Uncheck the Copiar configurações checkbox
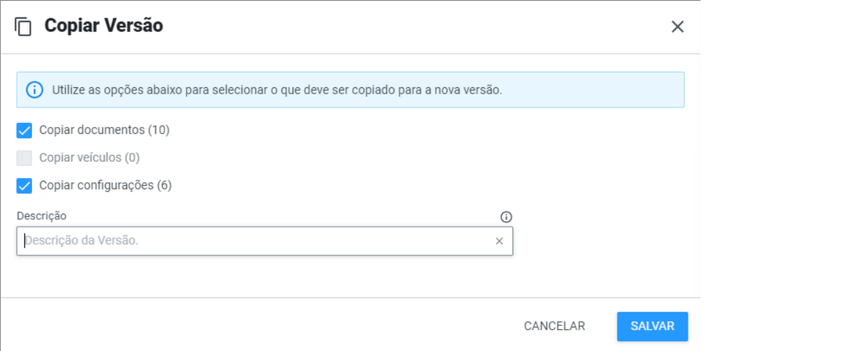This screenshot has width=868, height=351. 24,186
